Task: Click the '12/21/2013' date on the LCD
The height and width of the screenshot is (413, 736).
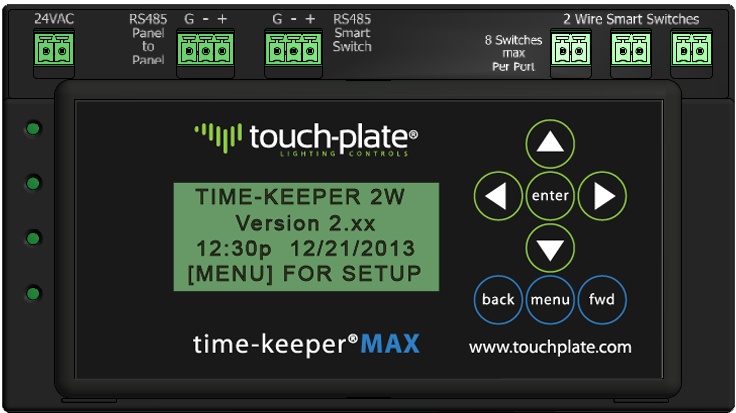Action: pos(353,249)
